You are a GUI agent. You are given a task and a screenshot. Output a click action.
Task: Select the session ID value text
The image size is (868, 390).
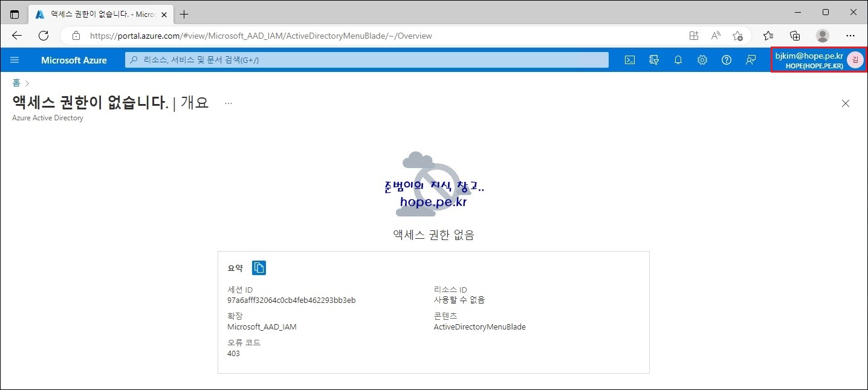[291, 300]
